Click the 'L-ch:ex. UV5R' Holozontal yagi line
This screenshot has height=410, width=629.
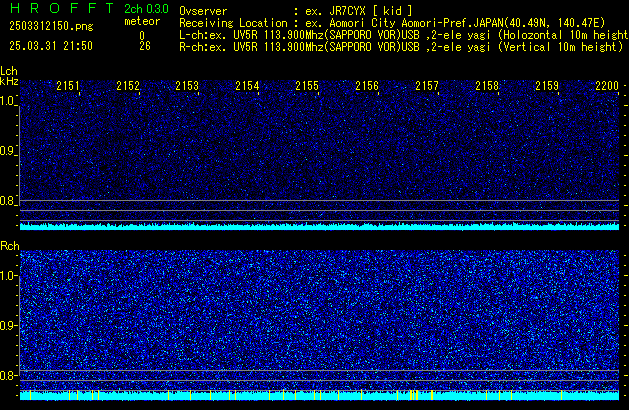(x=404, y=35)
